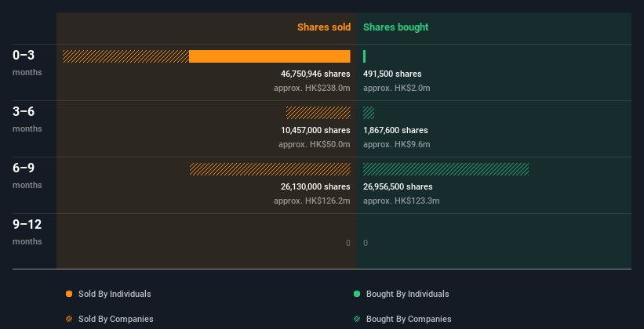The image size is (644, 329).
Task: Click the hatched Sold By Companies legend swatch
Action: tap(69, 319)
